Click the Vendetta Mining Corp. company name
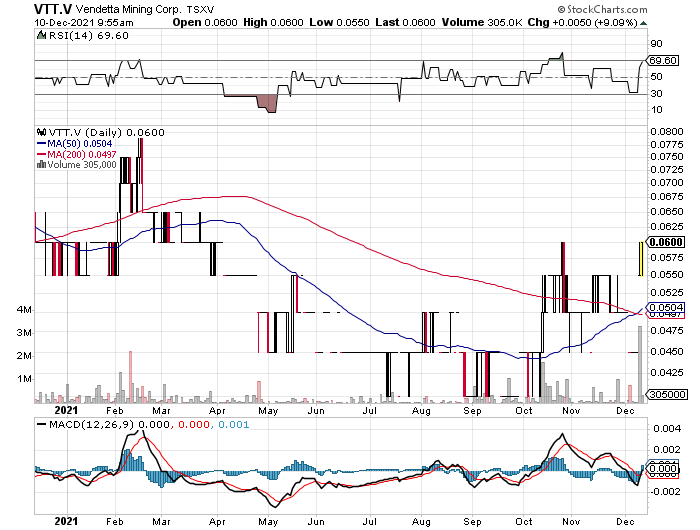 point(129,9)
